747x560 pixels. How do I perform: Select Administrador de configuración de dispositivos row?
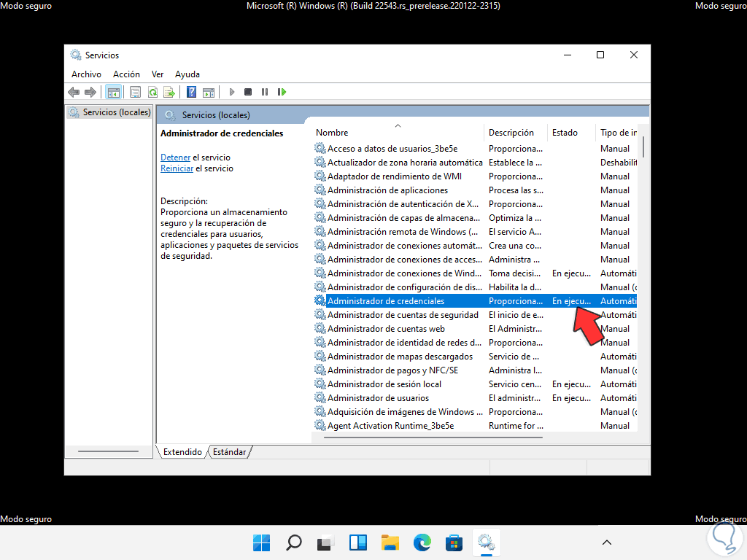(x=475, y=287)
